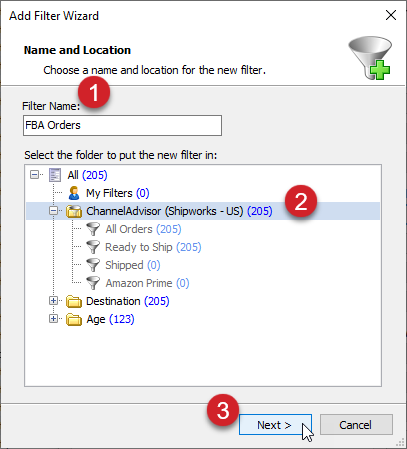Close the Add Filter Wizard dialog
This screenshot has width=407, height=449.
point(391,15)
